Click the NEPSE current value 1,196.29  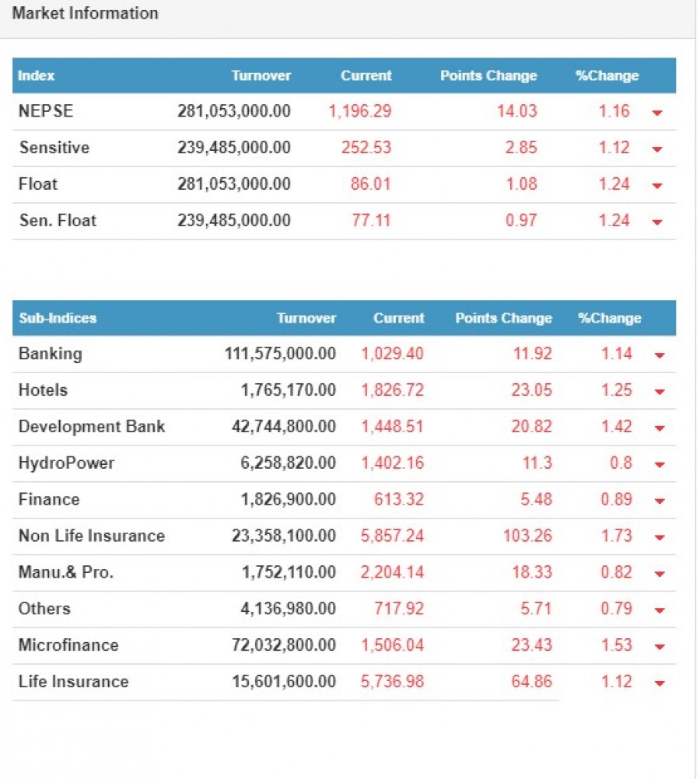coord(359,111)
